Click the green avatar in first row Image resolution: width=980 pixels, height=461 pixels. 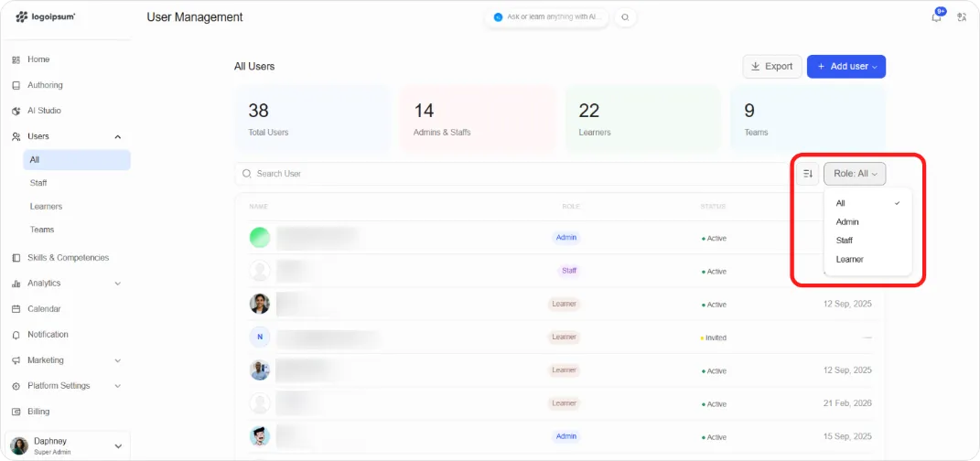click(259, 238)
